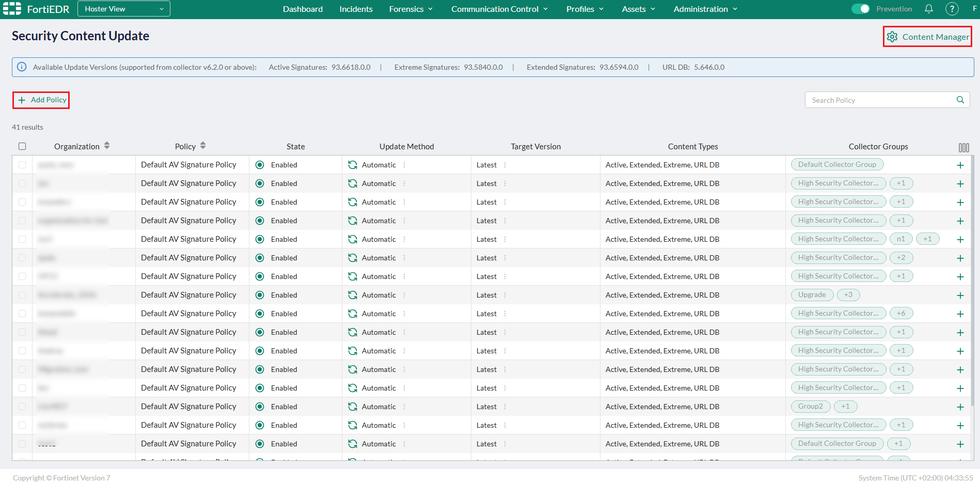Sort table by Organization column arrows

107,146
